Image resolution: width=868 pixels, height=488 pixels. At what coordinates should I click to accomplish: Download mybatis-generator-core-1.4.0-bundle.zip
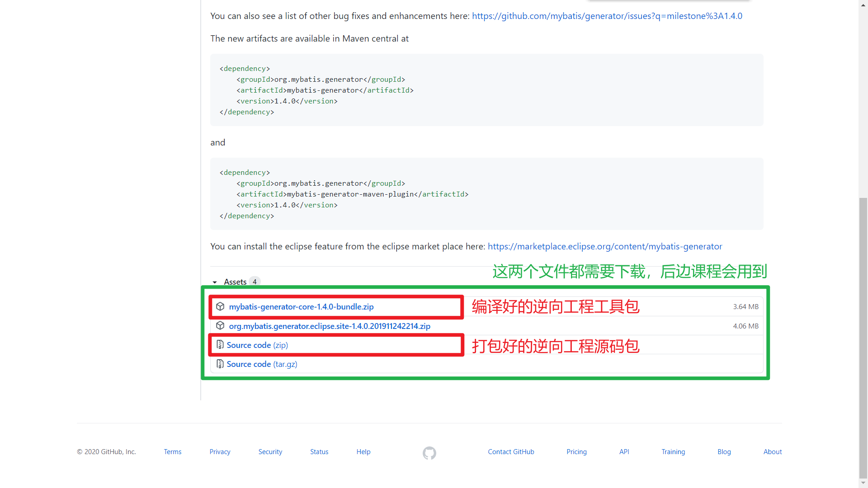(x=301, y=307)
